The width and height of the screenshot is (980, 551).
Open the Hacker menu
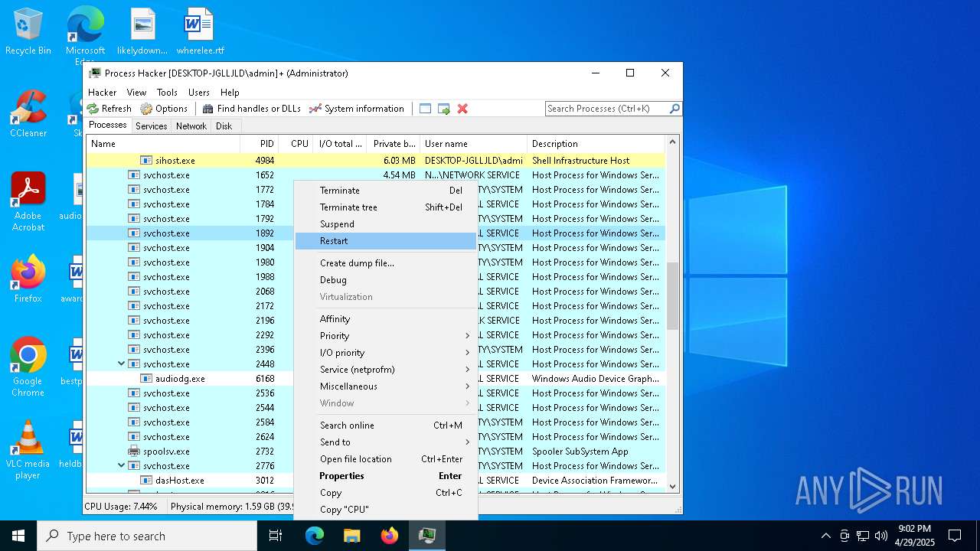pyautogui.click(x=103, y=92)
